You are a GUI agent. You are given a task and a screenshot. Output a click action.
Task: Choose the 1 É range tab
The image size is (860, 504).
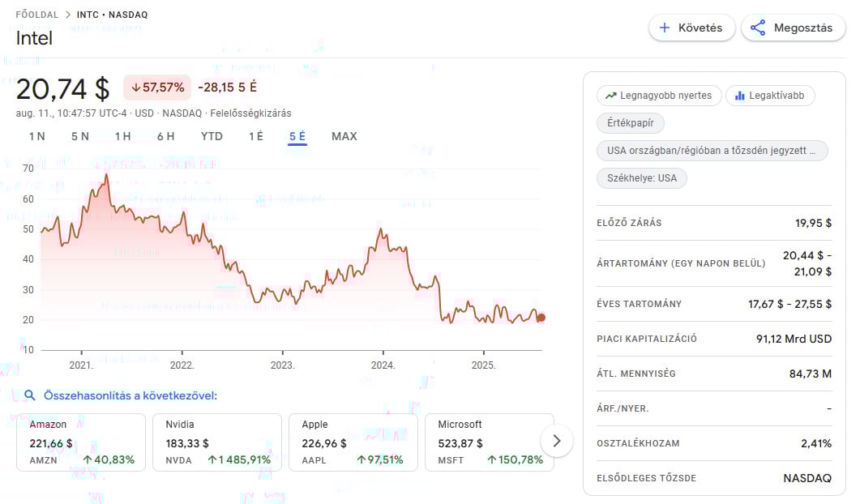[256, 137]
